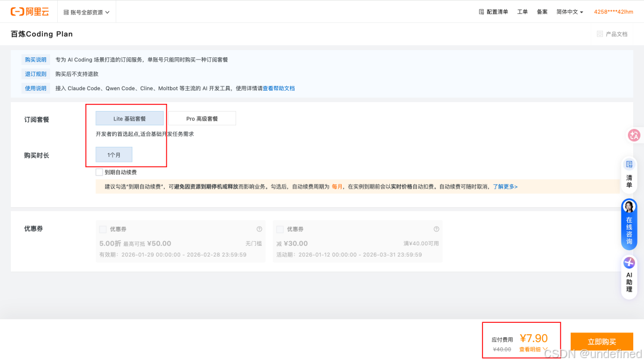The height and width of the screenshot is (364, 644).
Task: Click the 立即购买 purchase button
Action: [602, 341]
